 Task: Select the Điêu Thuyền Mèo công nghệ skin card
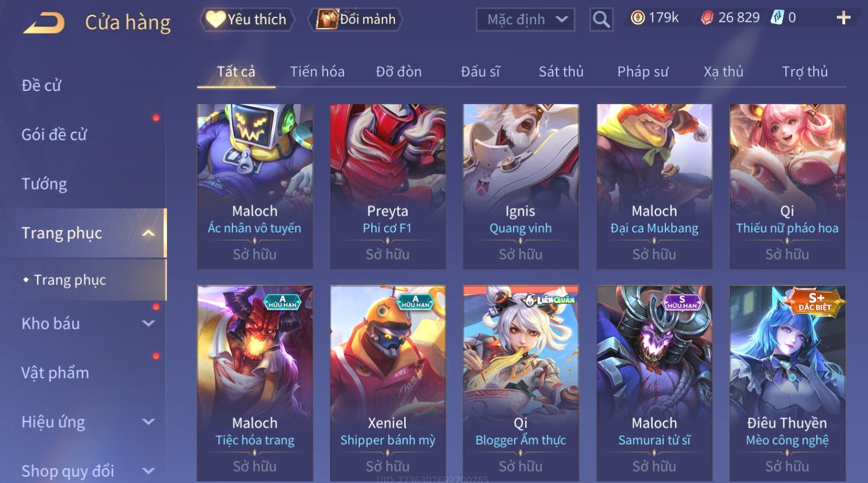tap(787, 383)
